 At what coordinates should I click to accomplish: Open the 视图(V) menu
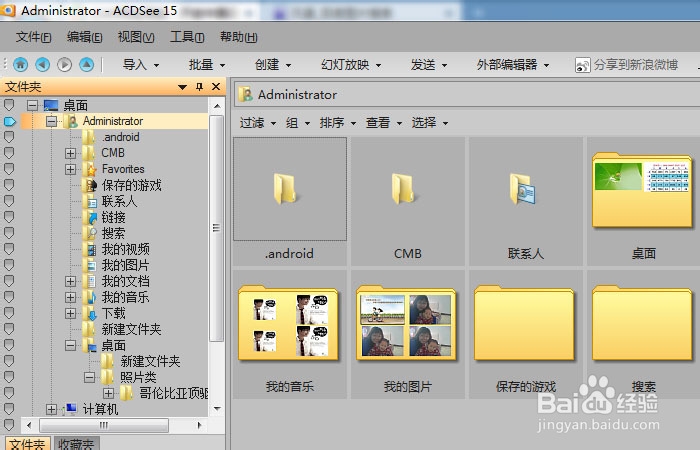pyautogui.click(x=136, y=37)
